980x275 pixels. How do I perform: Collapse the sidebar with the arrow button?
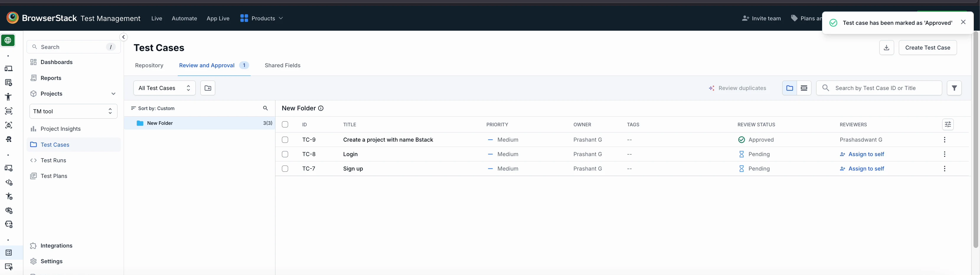(123, 37)
